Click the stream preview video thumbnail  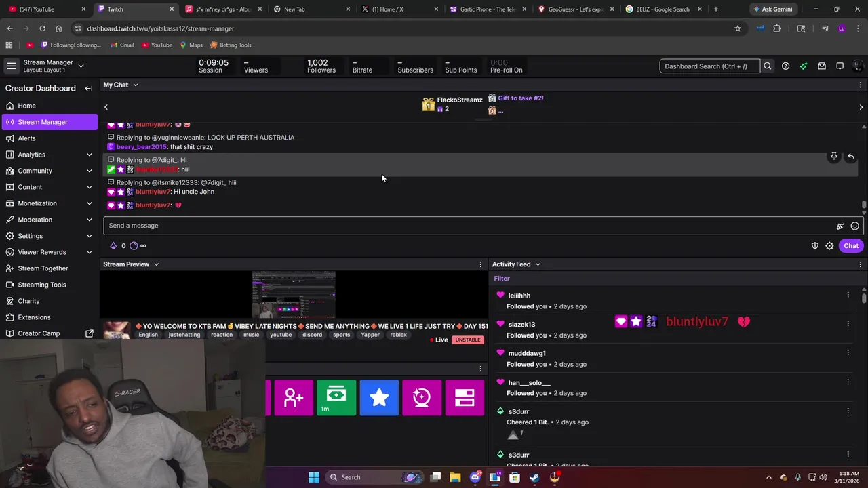point(294,295)
